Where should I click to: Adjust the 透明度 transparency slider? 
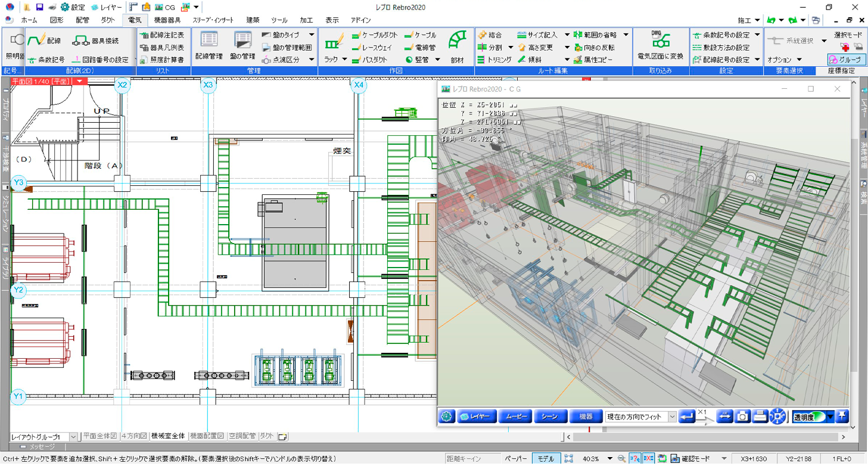coord(809,417)
